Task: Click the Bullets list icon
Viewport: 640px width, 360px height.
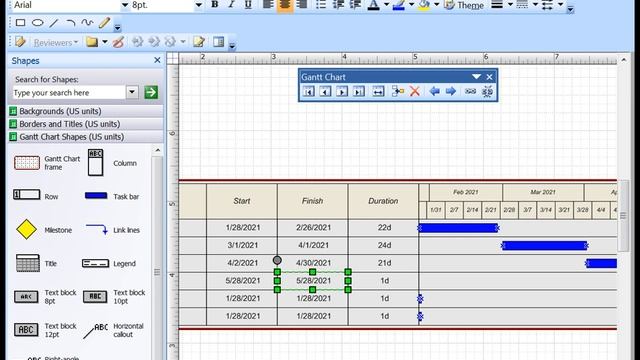Action: [x=321, y=5]
